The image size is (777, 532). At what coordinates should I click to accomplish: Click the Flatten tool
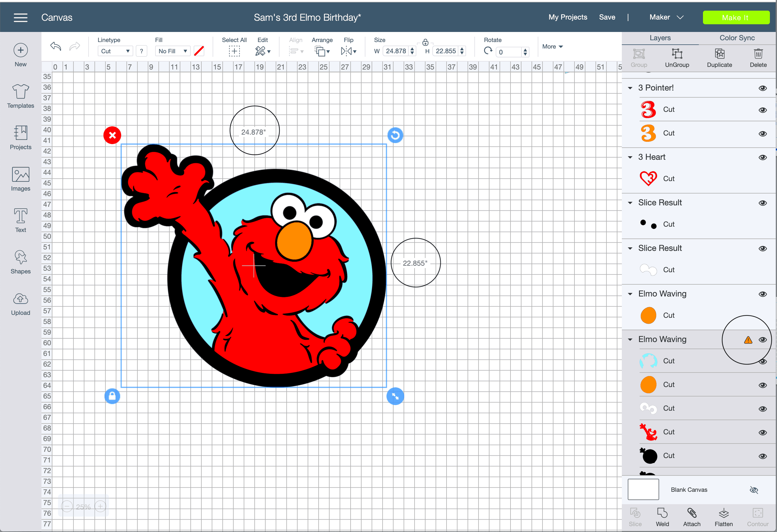[723, 517]
